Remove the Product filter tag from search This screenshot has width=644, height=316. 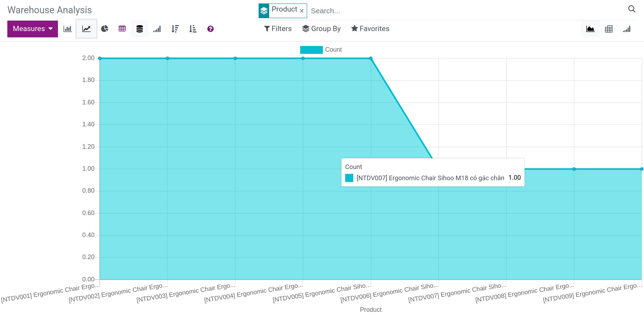(x=301, y=11)
